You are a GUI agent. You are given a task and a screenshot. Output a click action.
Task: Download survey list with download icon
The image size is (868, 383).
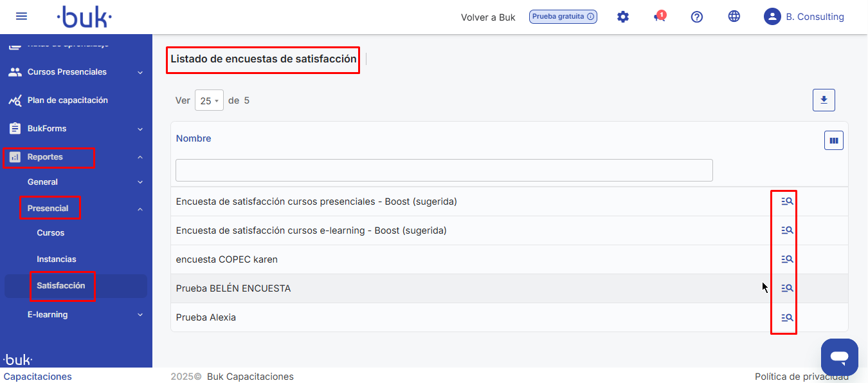click(824, 100)
